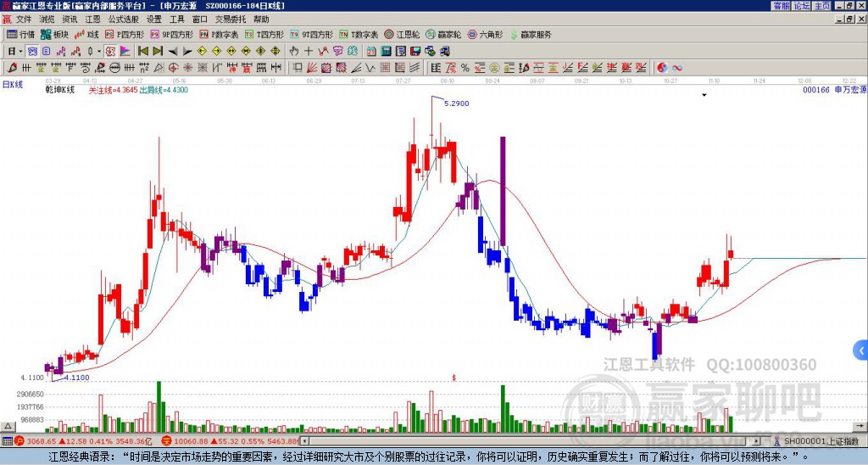Open the 板块 sector view

pyautogui.click(x=55, y=34)
